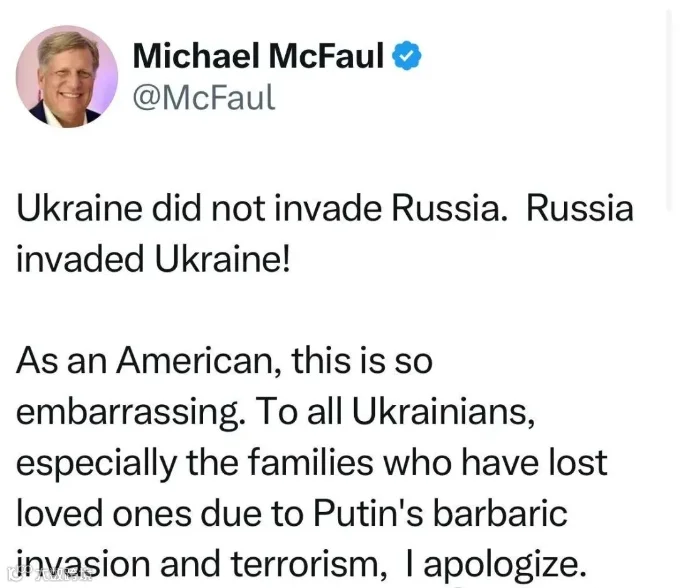Click the text "As an American, this is so"

(x=224, y=360)
